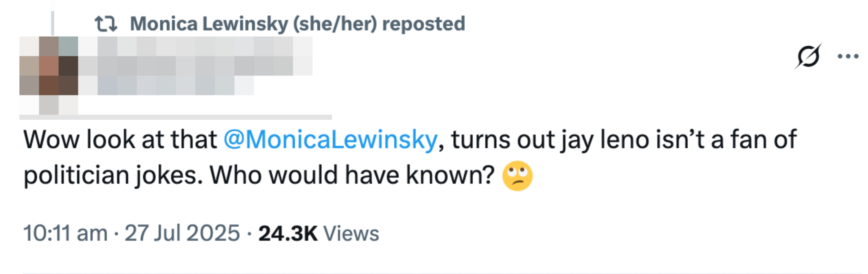
Task: Click the word "reposted" in the header
Action: (423, 24)
